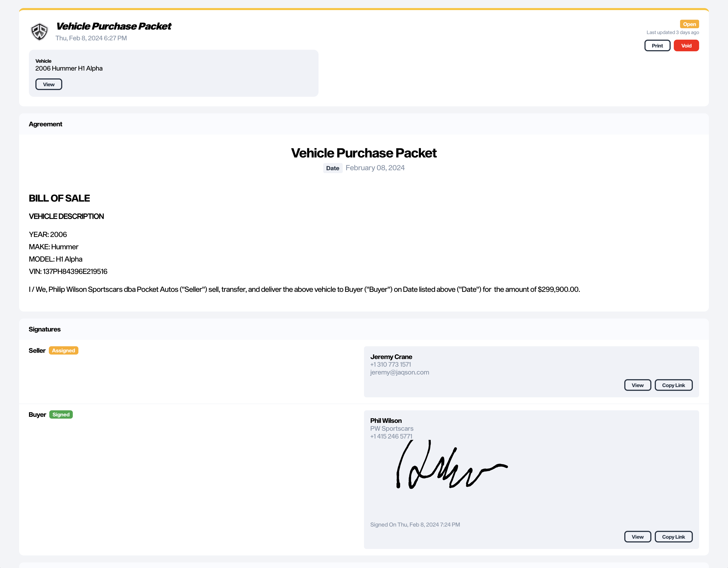Viewport: 728px width, 568px height.
Task: Click the Date label tag
Action: 332,168
